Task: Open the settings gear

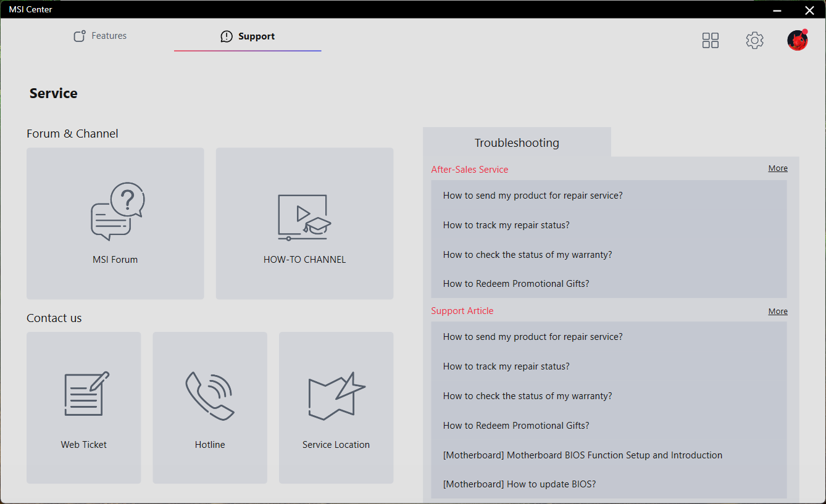Action: click(754, 40)
